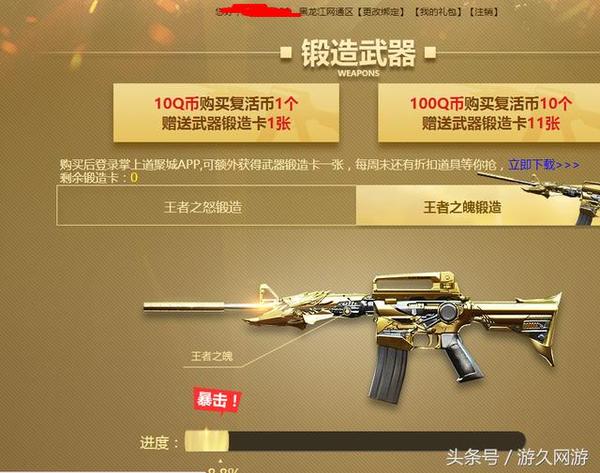Open 【我的礼包】 gift pack link
The image size is (600, 473).
coord(439,12)
